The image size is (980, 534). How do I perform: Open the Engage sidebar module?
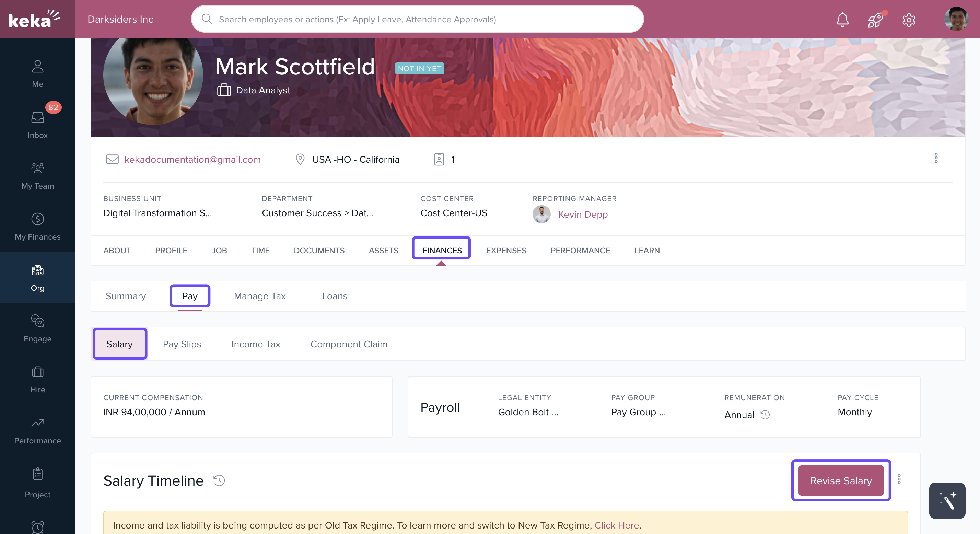tap(37, 328)
